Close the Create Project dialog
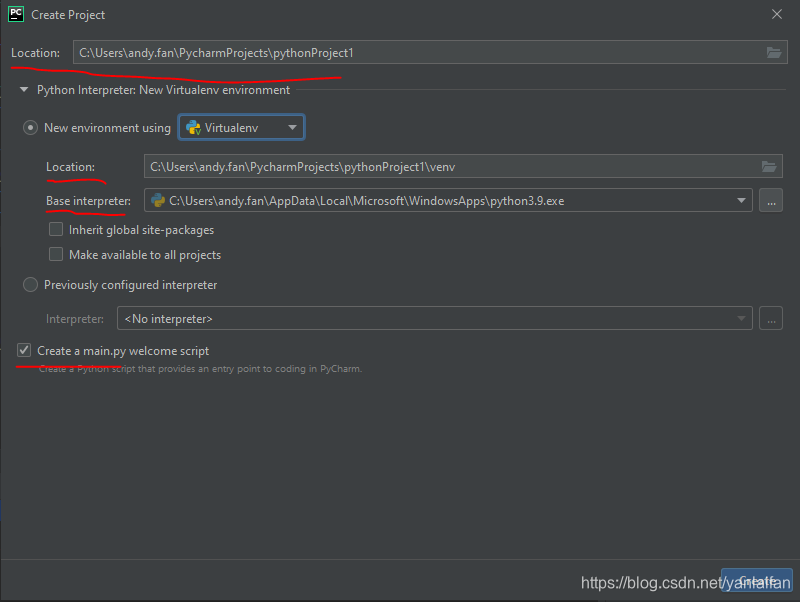 777,14
